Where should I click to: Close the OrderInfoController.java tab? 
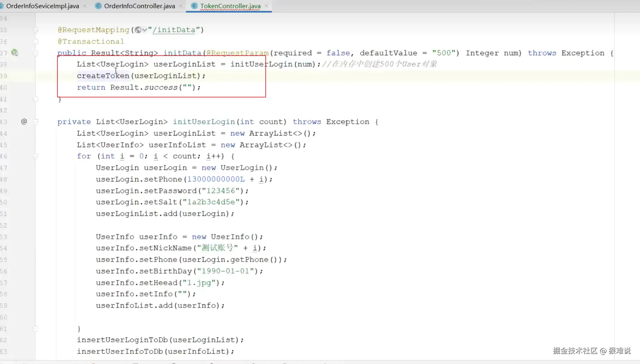tap(181, 6)
